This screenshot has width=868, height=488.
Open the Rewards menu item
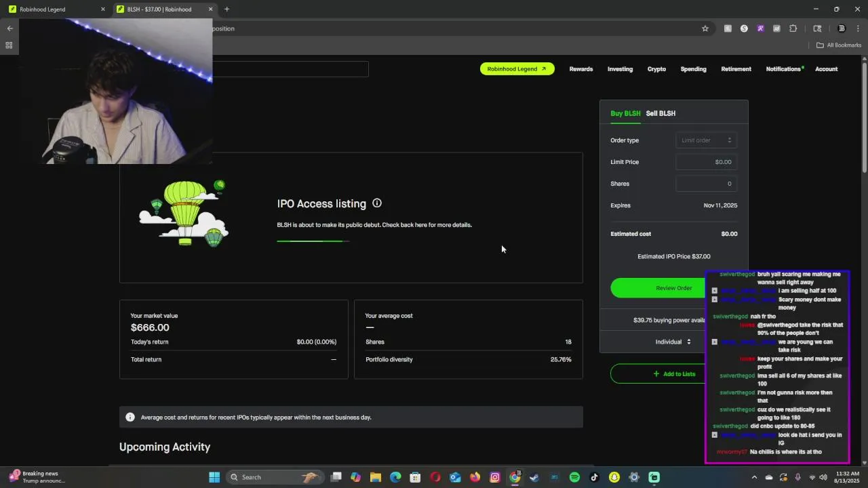click(581, 69)
